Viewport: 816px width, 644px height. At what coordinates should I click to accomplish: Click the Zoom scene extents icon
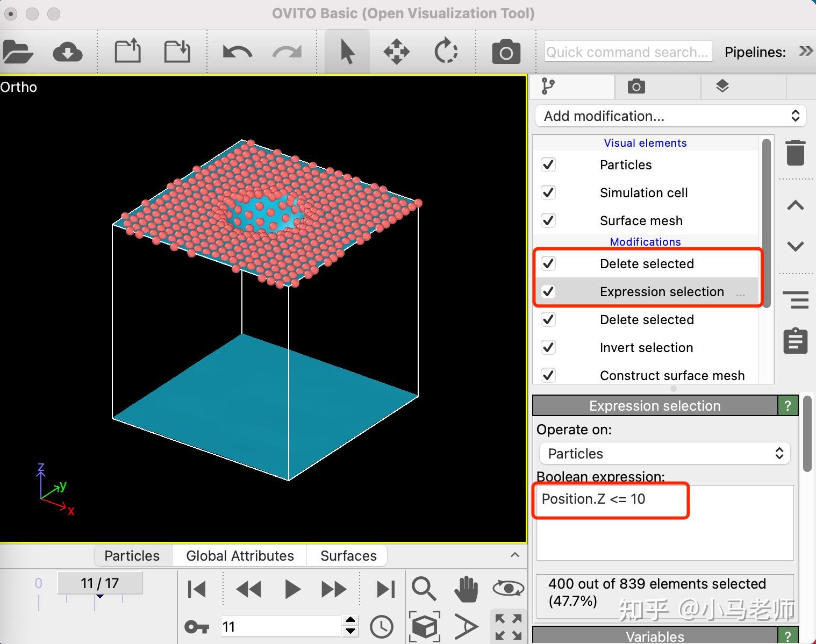pyautogui.click(x=424, y=627)
